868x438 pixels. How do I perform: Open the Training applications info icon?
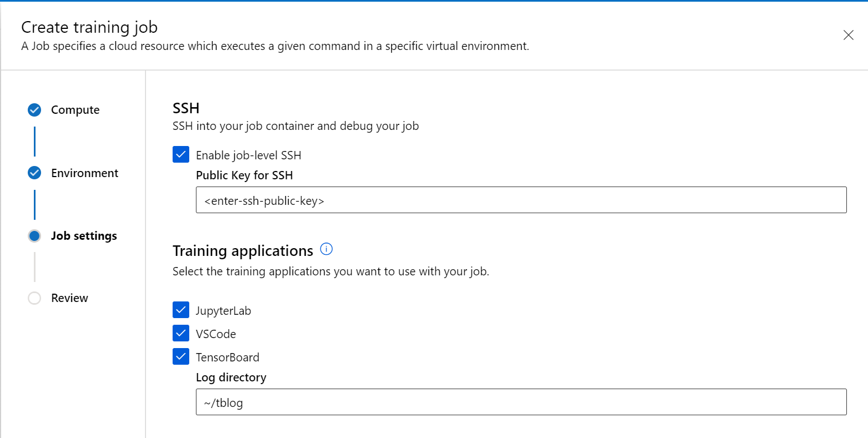pos(327,250)
